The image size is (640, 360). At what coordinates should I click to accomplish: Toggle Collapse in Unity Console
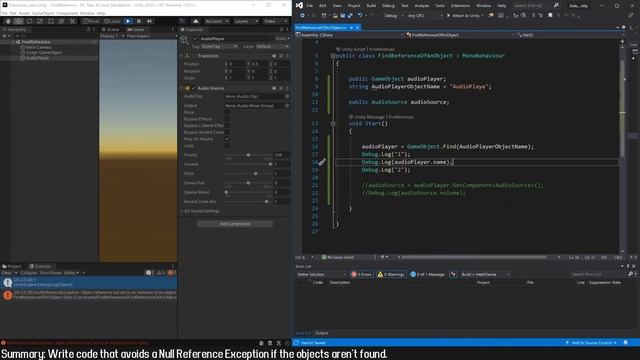pyautogui.click(x=29, y=273)
